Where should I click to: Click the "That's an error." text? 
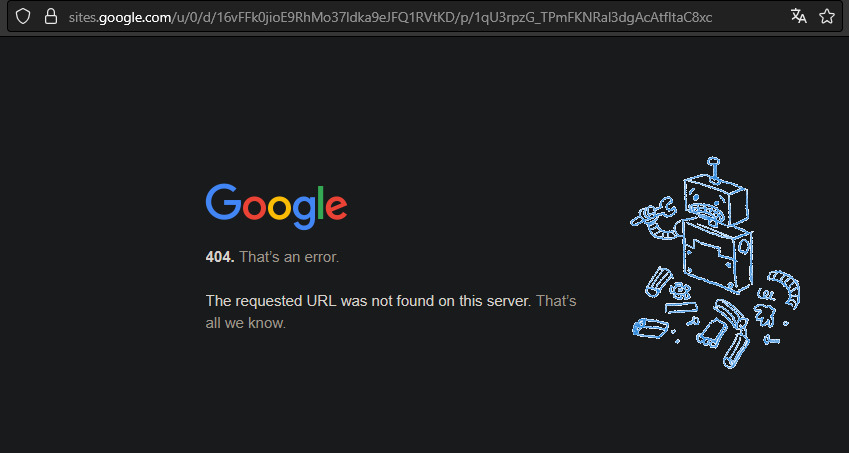pyautogui.click(x=289, y=257)
